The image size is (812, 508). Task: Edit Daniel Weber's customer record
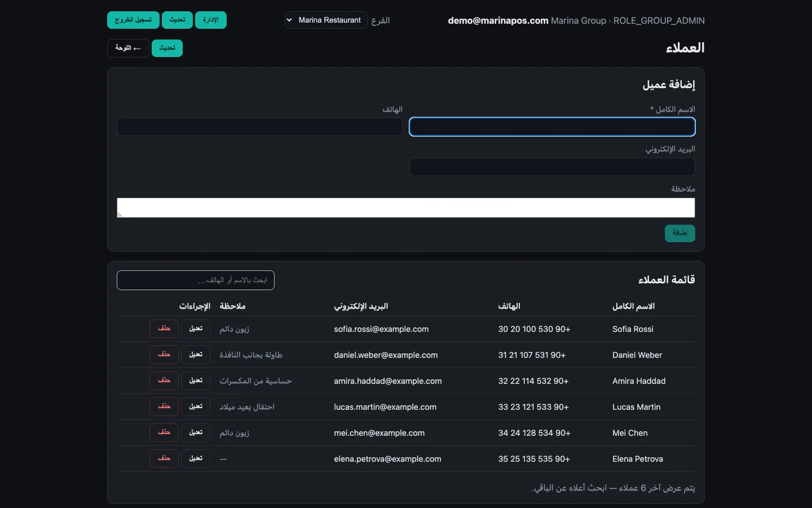tap(196, 354)
